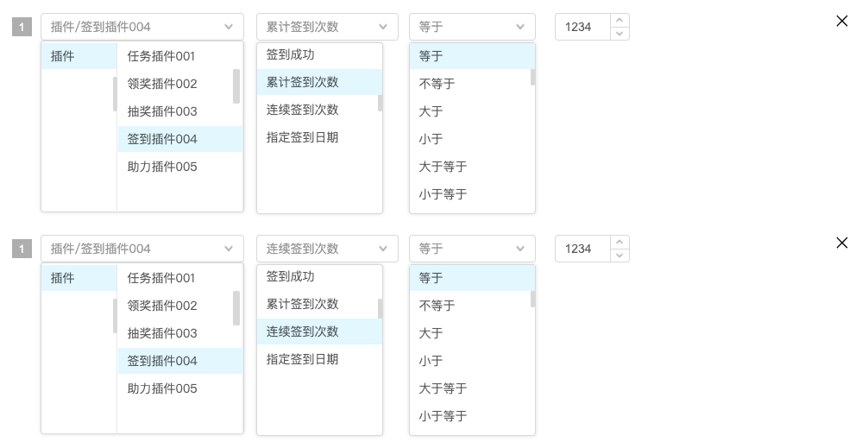Screen dimensions: 868x442
Task: Click scrollbar in top plugin list
Action: (x=236, y=85)
